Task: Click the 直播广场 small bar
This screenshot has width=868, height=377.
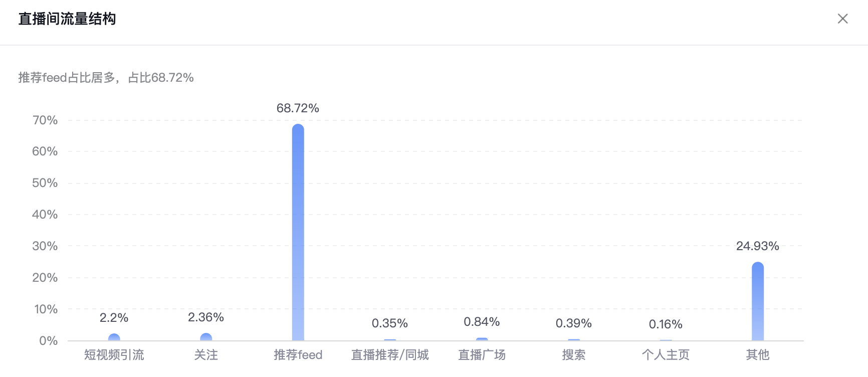Action: tap(482, 339)
